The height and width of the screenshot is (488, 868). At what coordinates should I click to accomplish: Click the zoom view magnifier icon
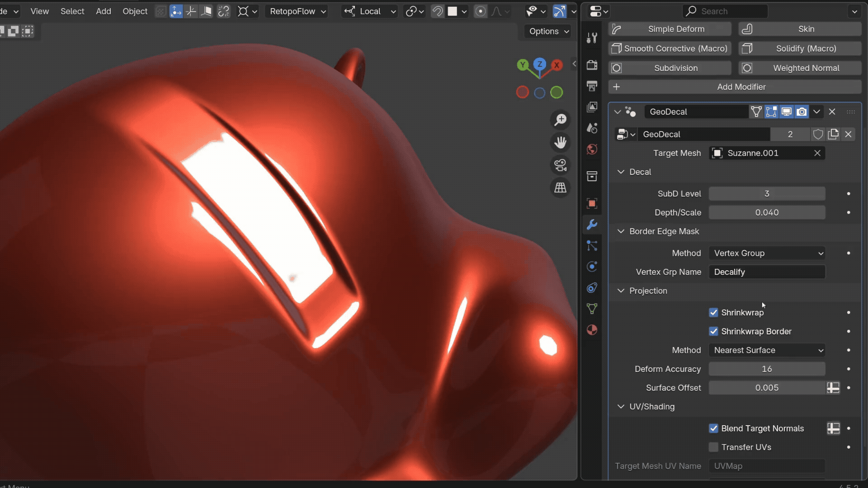click(x=561, y=120)
